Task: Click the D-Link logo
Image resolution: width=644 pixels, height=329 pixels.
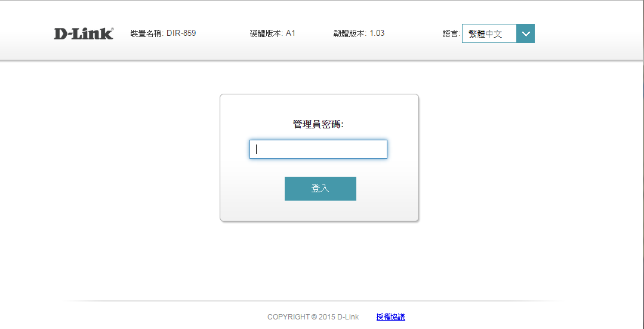Action: pos(83,33)
